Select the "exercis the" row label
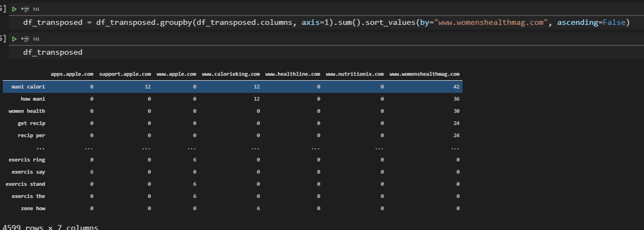 (28, 196)
